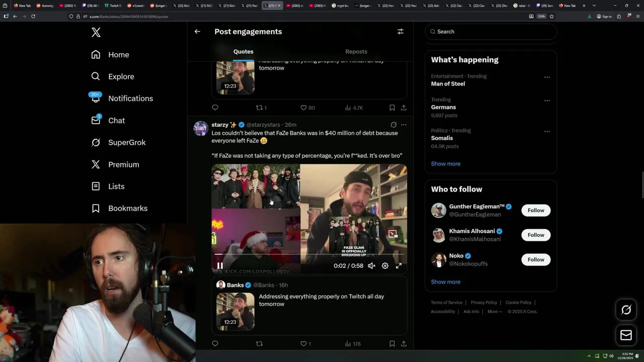Open Chat in the sidebar
This screenshot has height=362, width=644.
[108, 121]
